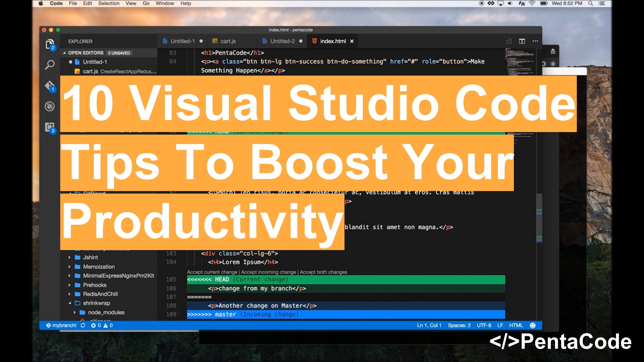Open the Window menu

click(165, 3)
